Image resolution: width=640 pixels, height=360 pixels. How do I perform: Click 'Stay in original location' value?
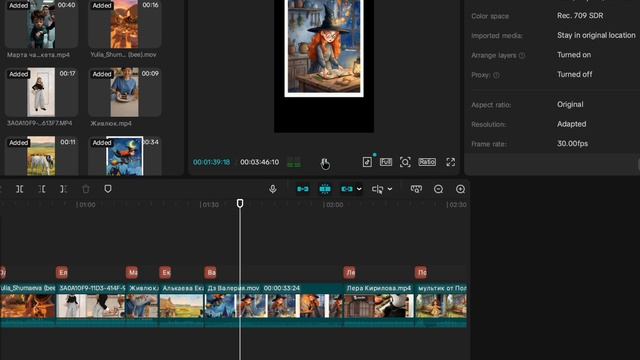click(596, 35)
